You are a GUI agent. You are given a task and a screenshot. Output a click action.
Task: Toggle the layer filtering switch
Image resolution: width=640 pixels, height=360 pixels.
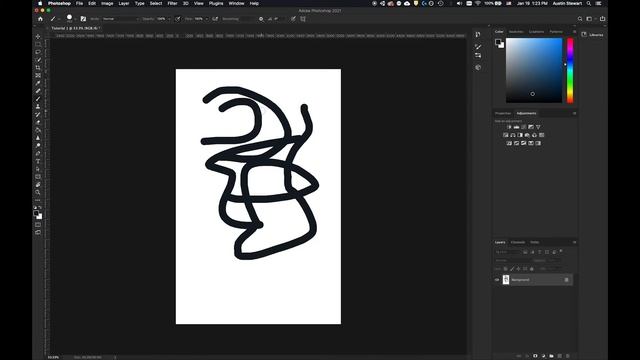tap(561, 251)
